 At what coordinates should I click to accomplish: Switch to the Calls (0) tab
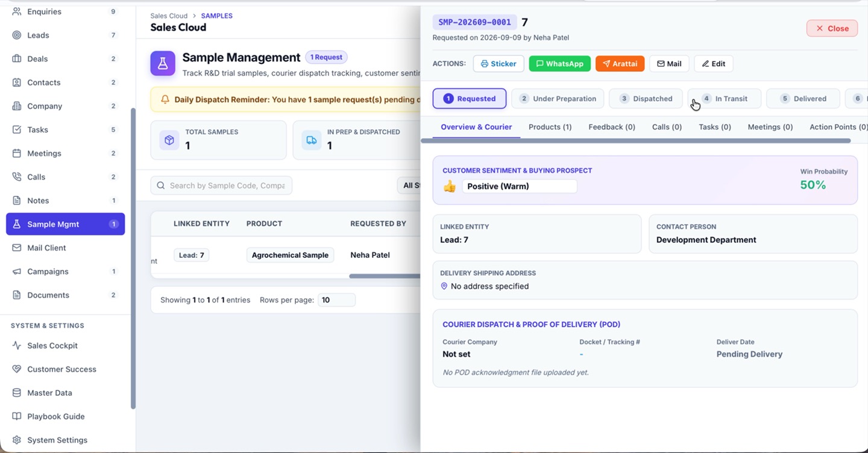(667, 127)
